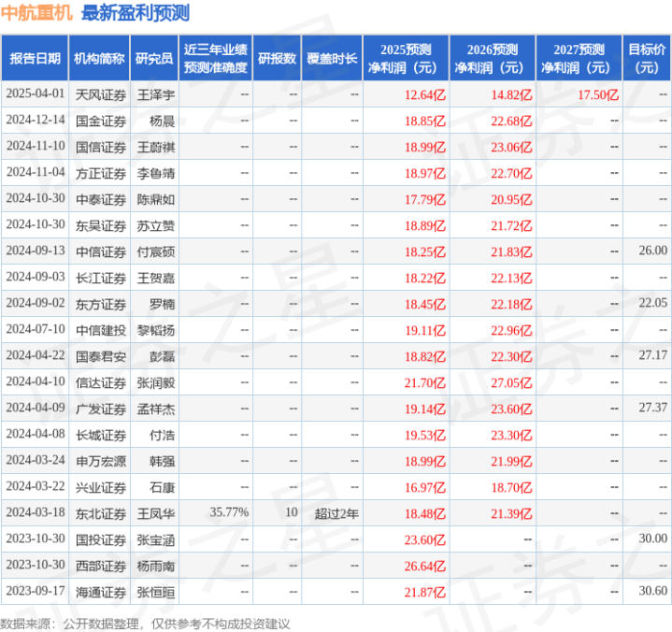
Task: Select the 2027预测净利润 column header
Action: pyautogui.click(x=579, y=58)
